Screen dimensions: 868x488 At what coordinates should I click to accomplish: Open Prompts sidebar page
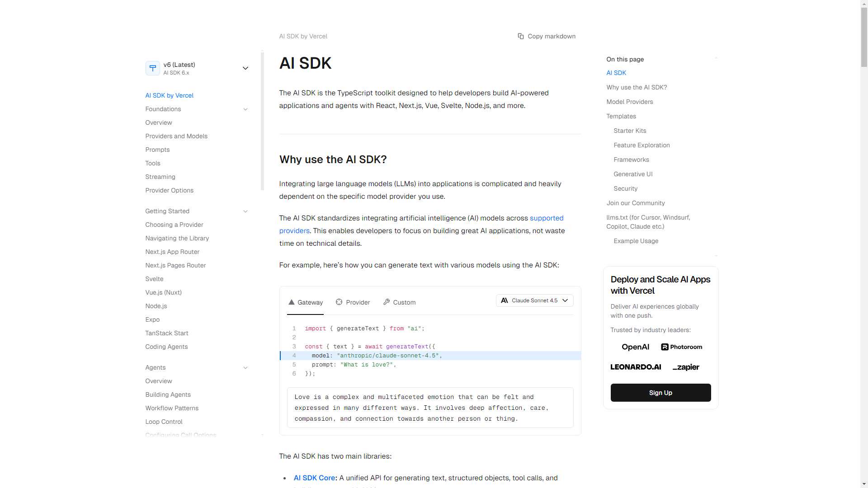point(157,150)
